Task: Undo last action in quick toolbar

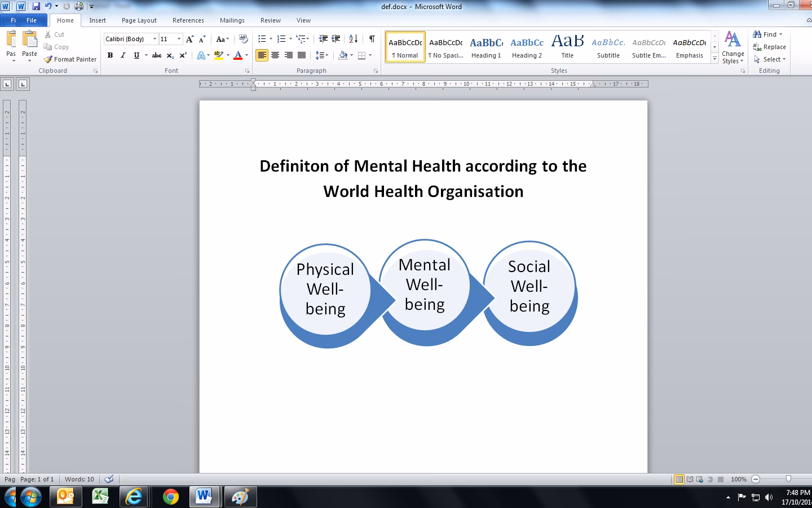Action: coord(48,6)
